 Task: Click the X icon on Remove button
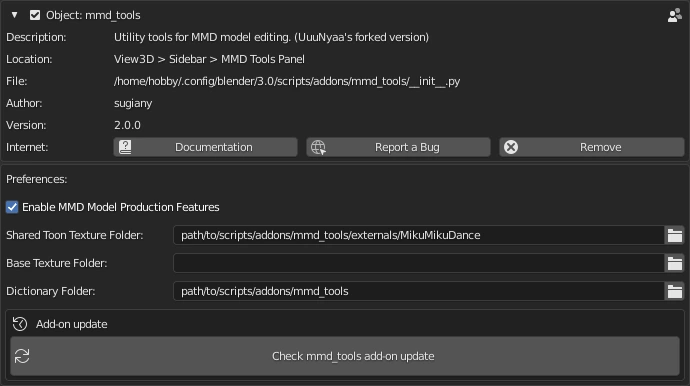pyautogui.click(x=511, y=147)
